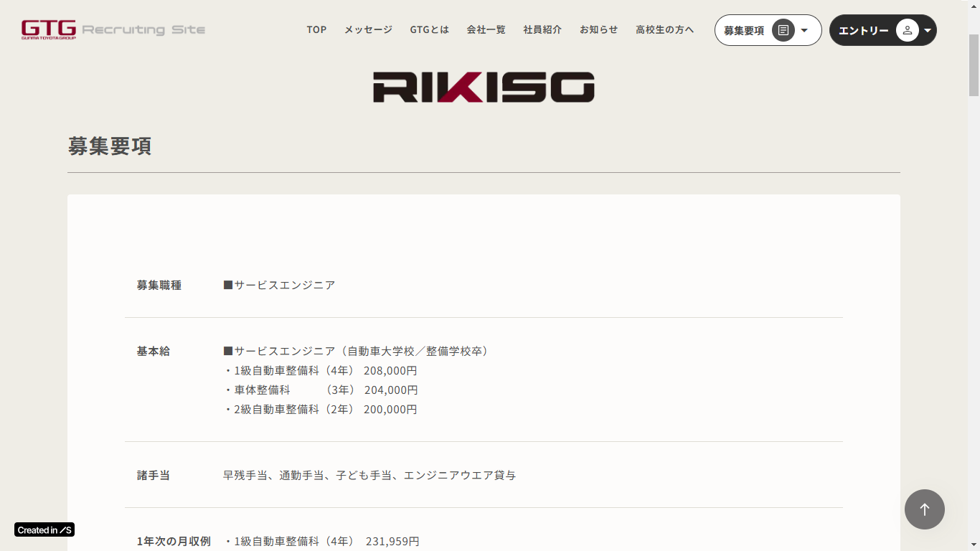The width and height of the screenshot is (980, 551).
Task: Click the 車体整備科 204,000円 line
Action: pos(321,390)
